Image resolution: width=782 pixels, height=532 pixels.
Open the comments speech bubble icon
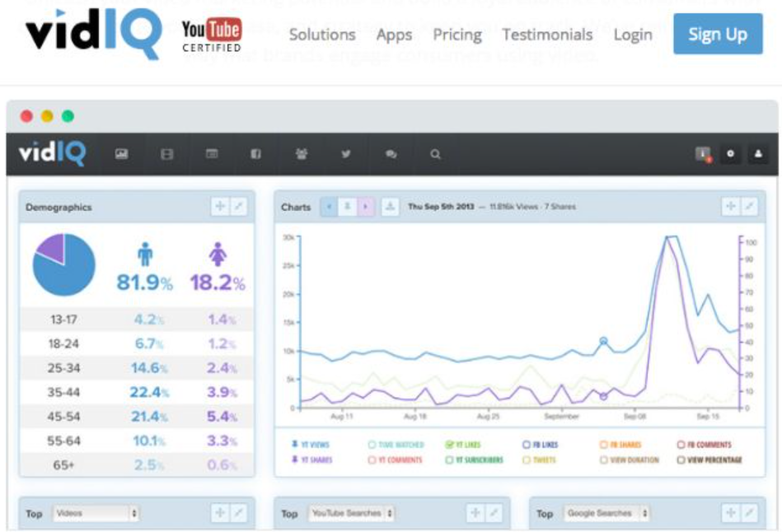(391, 154)
